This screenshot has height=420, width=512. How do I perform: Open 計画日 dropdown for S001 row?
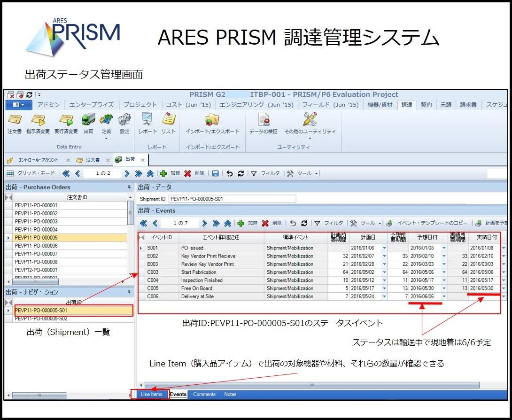384,248
